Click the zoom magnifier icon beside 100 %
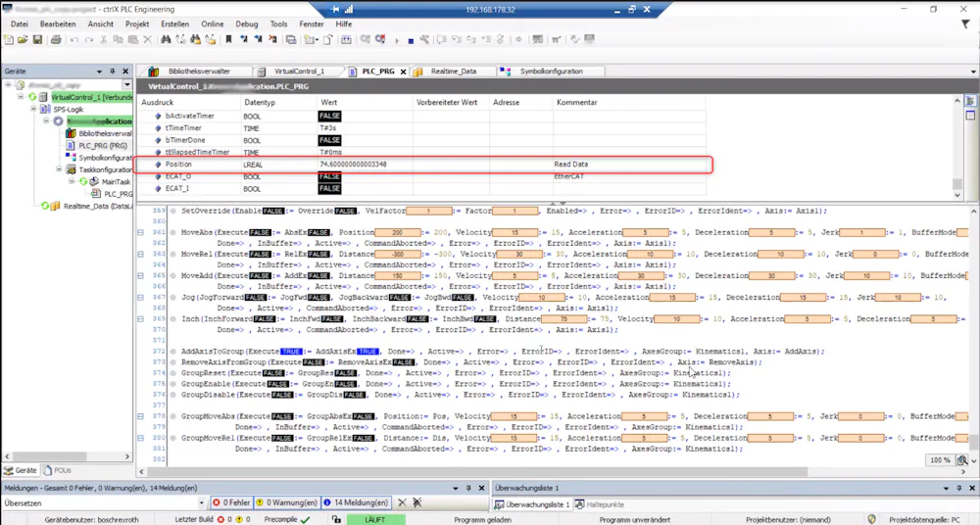980x525 pixels. [x=962, y=460]
